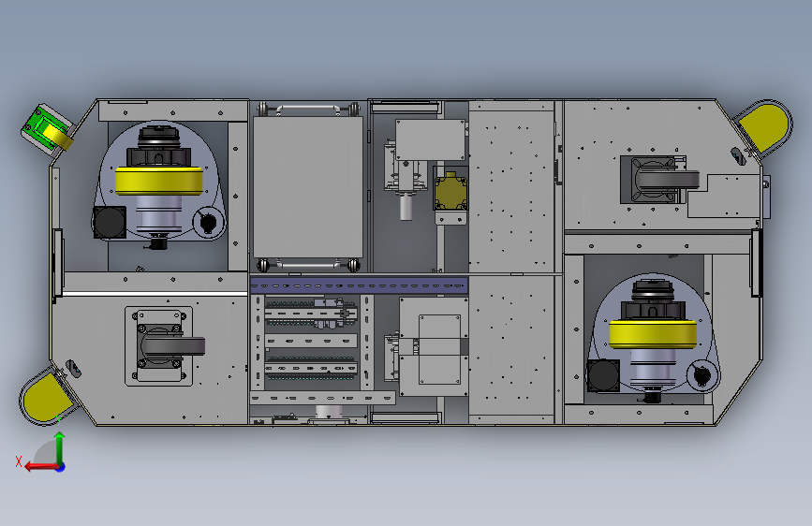Select the grey caster wheel in the upper-right plate

tap(667, 181)
